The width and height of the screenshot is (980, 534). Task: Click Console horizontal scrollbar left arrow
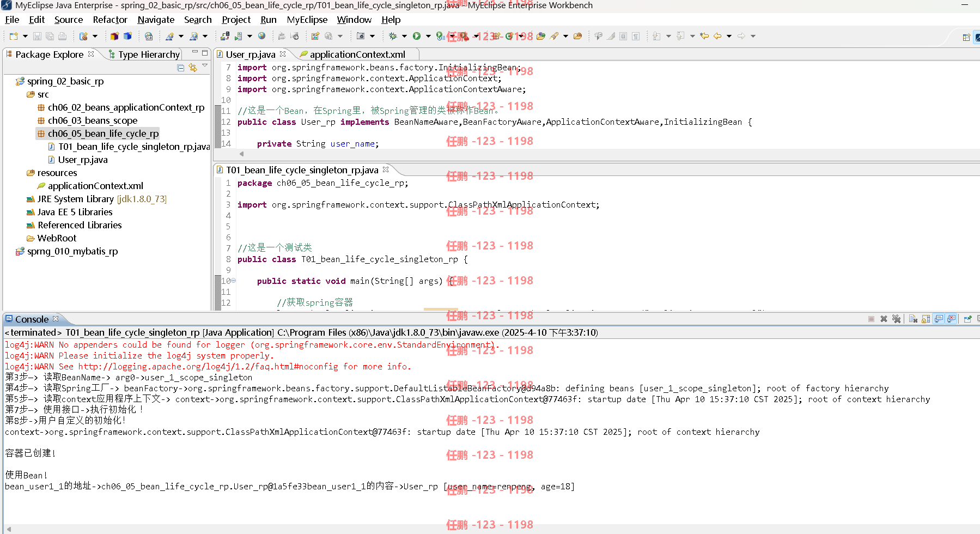[9, 529]
